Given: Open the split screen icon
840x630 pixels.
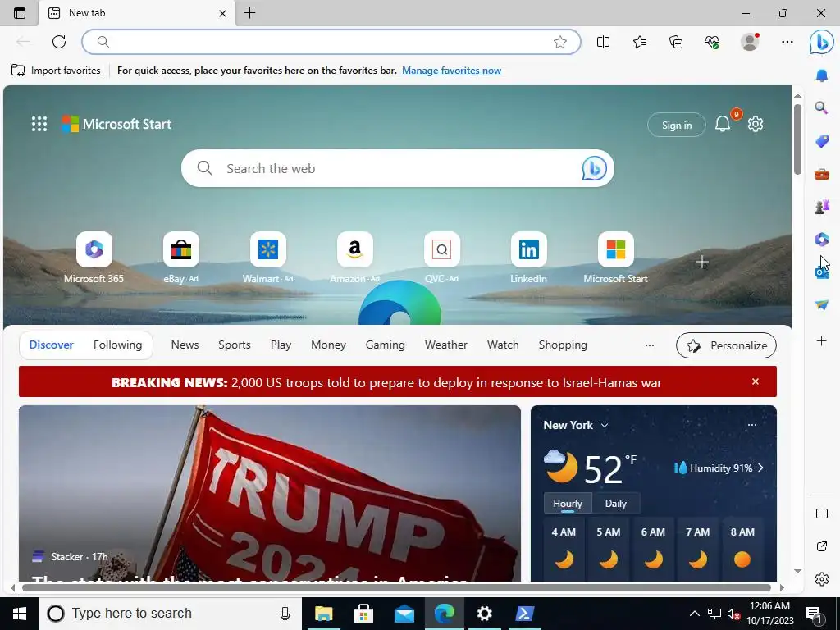Looking at the screenshot, I should (603, 42).
